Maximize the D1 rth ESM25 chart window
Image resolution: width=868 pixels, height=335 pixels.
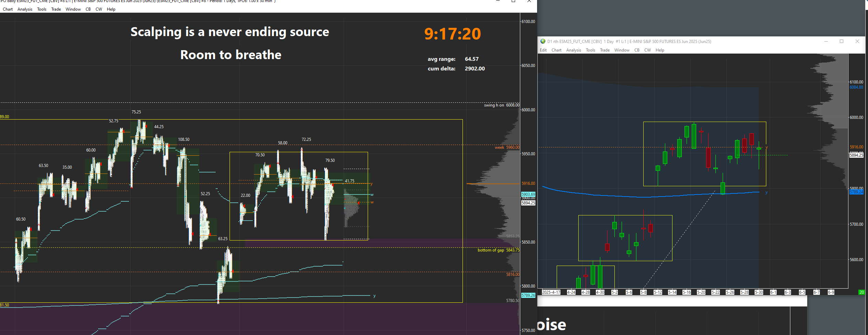(x=842, y=41)
